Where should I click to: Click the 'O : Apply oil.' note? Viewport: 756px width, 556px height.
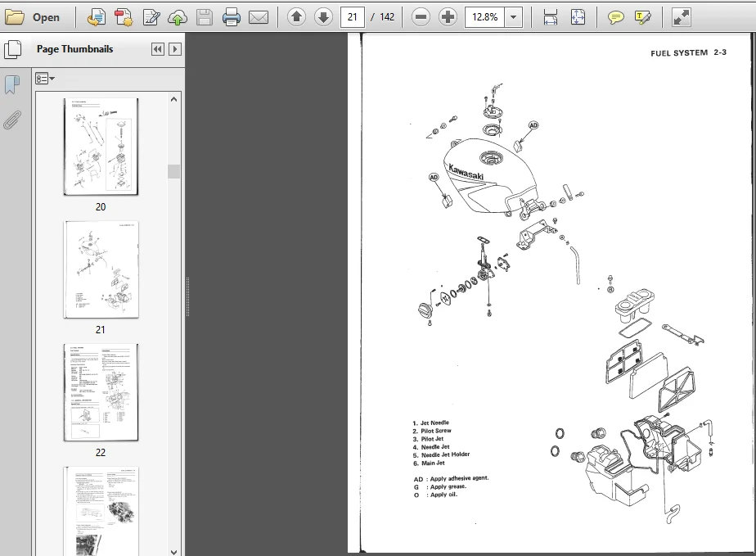point(435,495)
